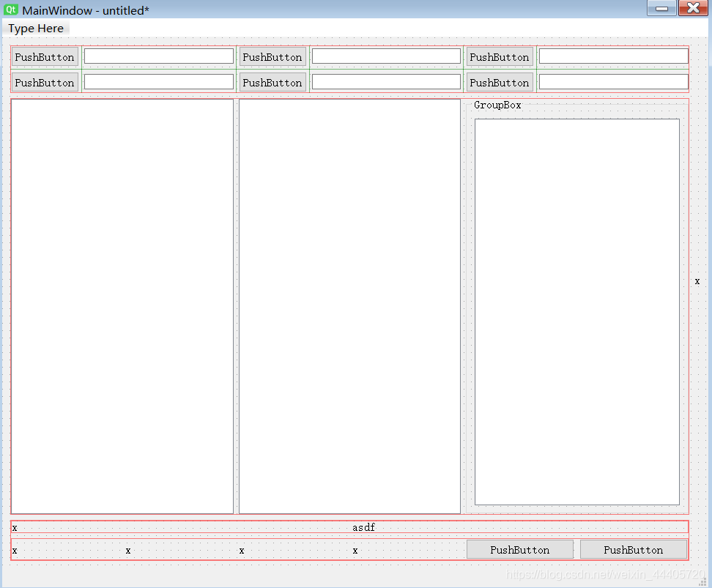
Task: Click the "MainWindow - untitled*" title text
Action: tap(86, 10)
